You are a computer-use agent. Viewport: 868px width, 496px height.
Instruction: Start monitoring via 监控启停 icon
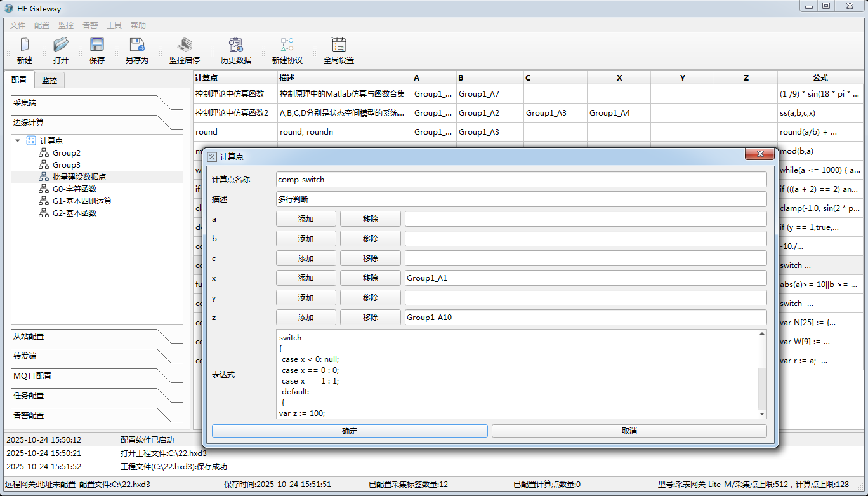pyautogui.click(x=185, y=45)
